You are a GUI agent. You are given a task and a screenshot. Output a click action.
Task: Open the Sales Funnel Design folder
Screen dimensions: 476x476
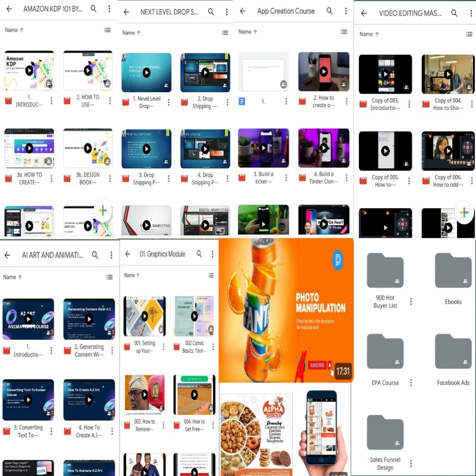[385, 433]
